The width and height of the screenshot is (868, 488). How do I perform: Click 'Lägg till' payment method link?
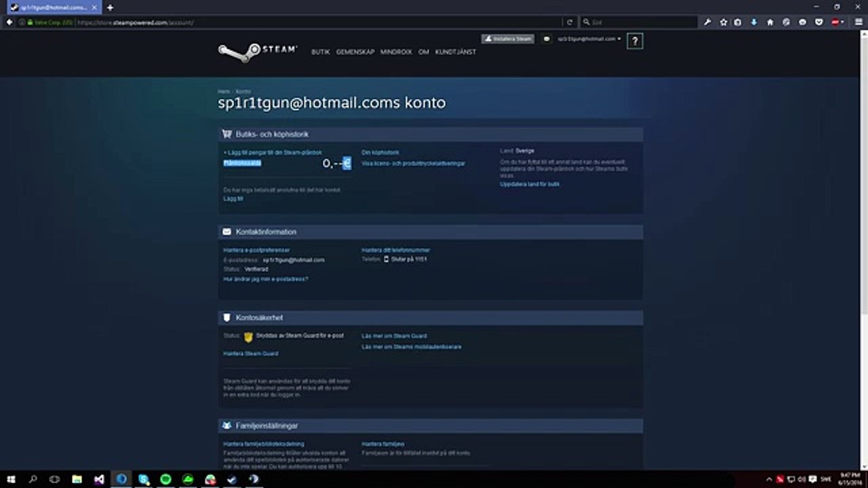233,199
